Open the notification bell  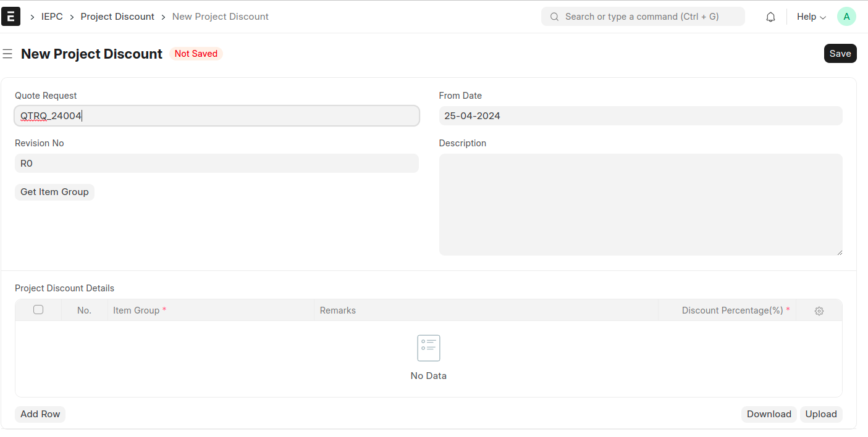770,16
